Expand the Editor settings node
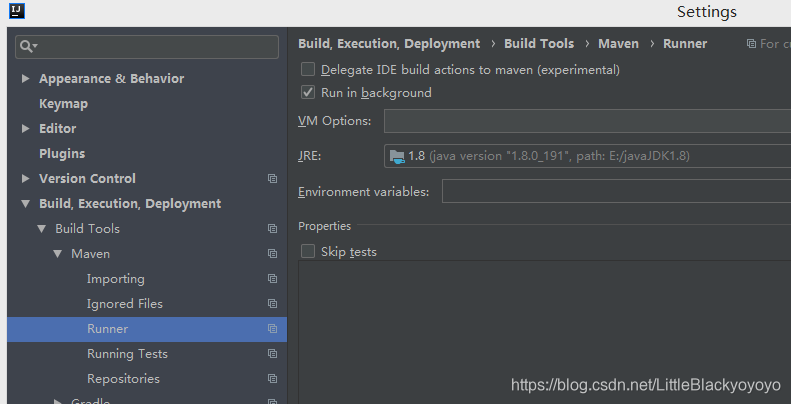 pos(26,129)
